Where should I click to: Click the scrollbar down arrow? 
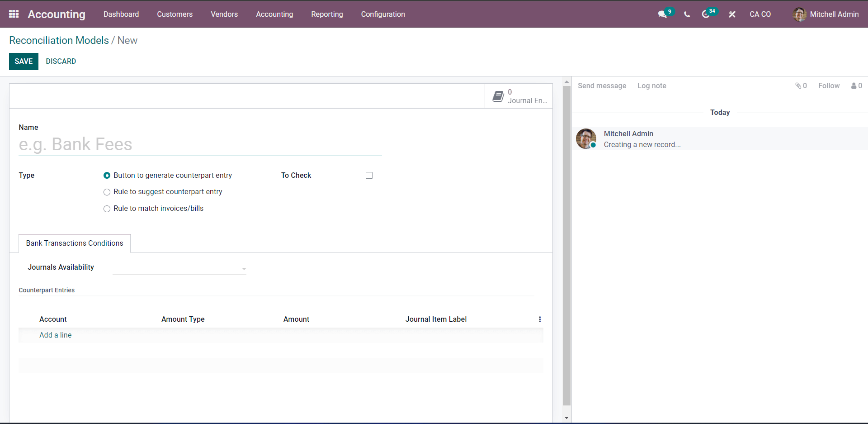click(x=566, y=418)
